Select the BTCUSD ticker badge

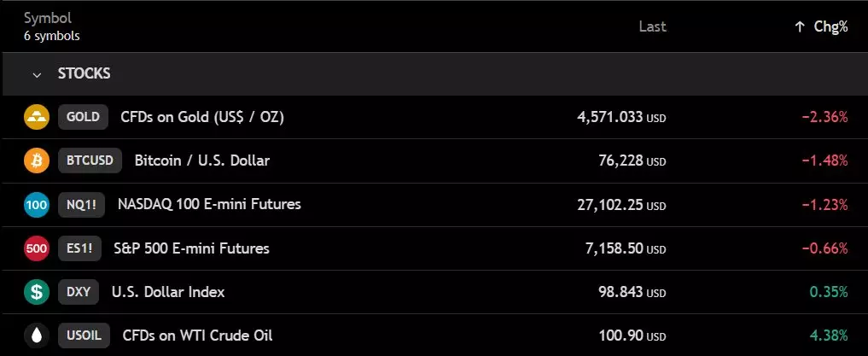coord(90,160)
